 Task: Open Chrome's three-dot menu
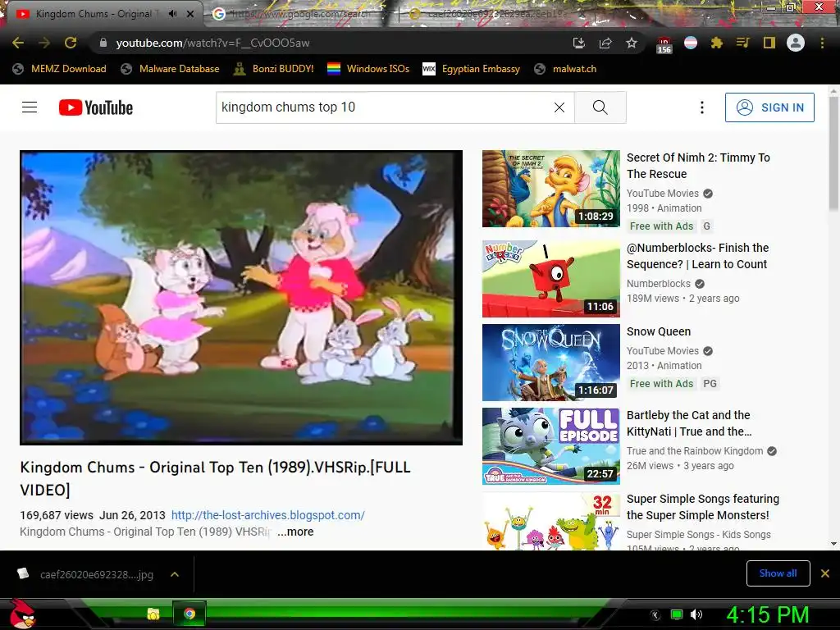[x=822, y=43]
